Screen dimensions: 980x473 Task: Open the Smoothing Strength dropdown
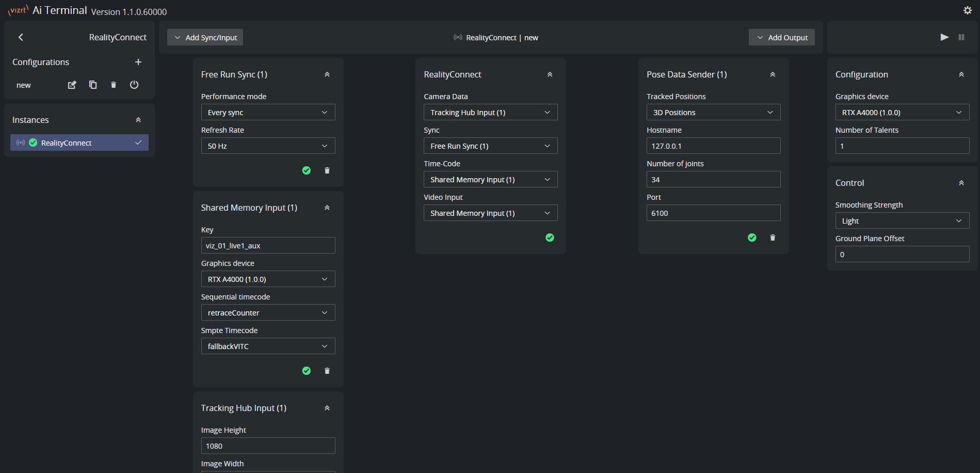[902, 221]
